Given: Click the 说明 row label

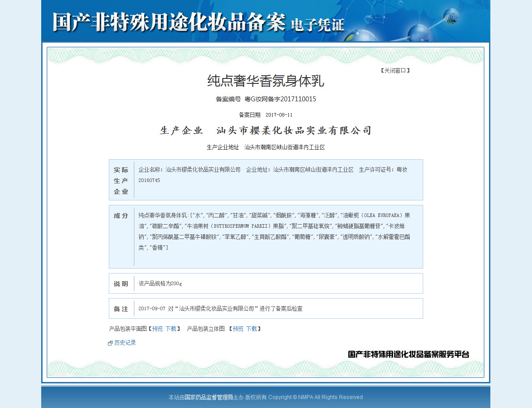Looking at the screenshot, I should pyautogui.click(x=121, y=284).
